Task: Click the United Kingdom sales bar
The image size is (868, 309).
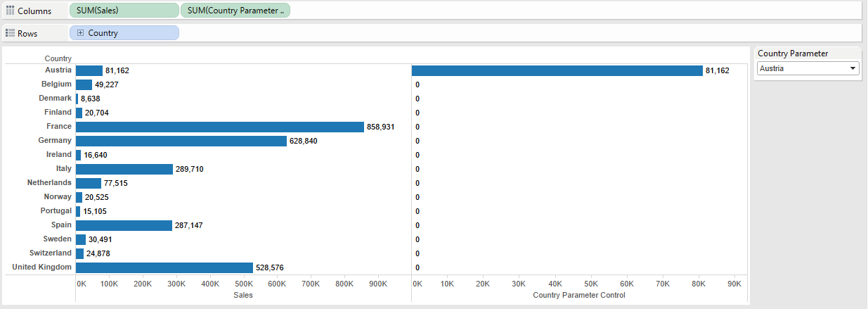Action: pyautogui.click(x=164, y=267)
